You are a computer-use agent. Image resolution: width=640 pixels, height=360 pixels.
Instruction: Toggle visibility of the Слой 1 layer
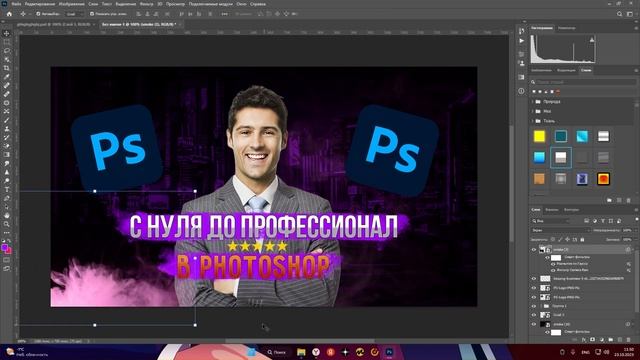(533, 315)
